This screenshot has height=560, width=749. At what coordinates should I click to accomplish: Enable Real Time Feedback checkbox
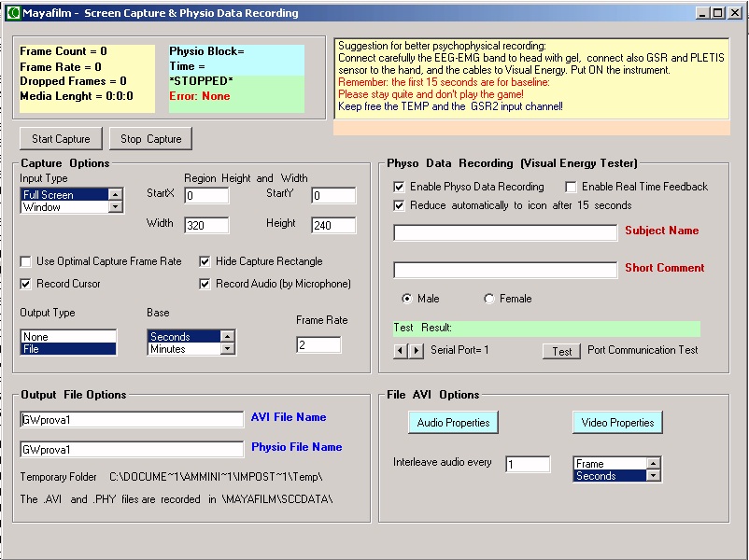[571, 187]
